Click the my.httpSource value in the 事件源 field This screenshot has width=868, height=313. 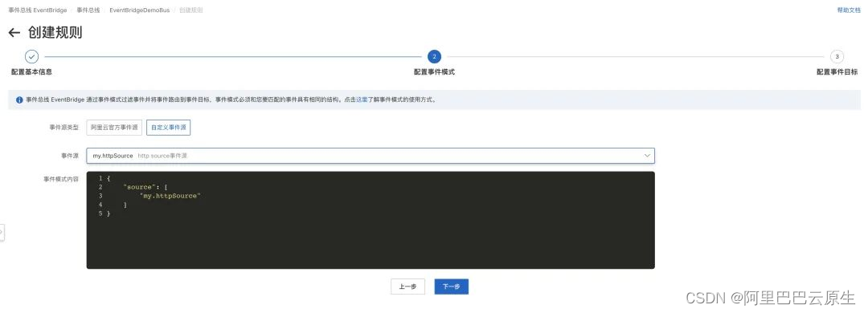pyautogui.click(x=113, y=156)
